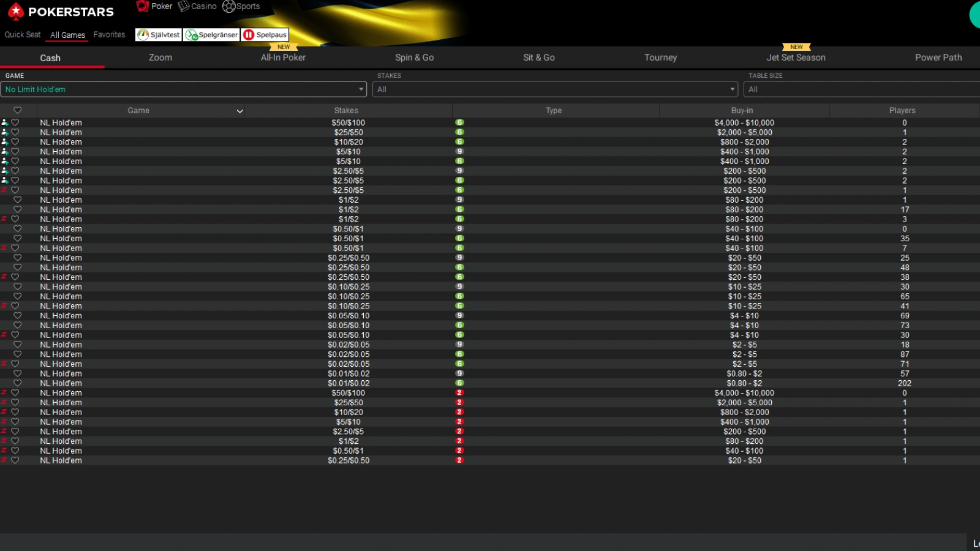Open the Spin & Go tab

(x=415, y=58)
